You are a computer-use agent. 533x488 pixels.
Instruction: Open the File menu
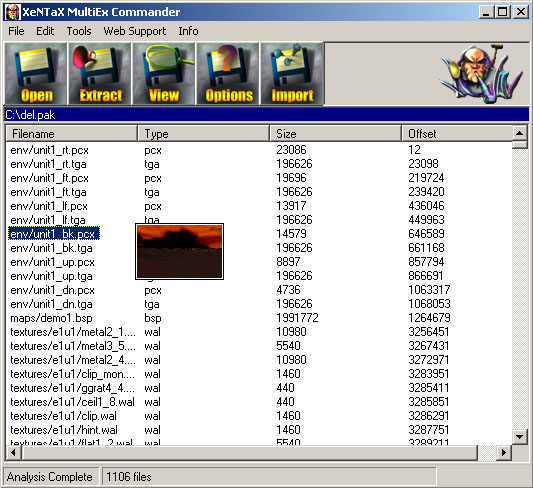click(x=16, y=31)
